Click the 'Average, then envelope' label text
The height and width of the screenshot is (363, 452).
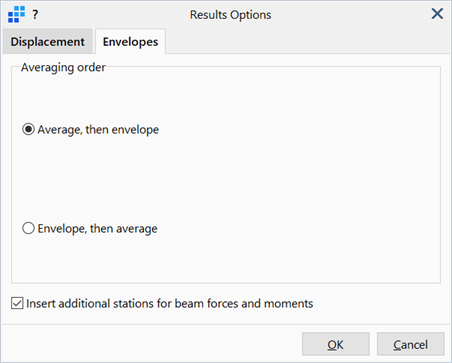click(x=98, y=130)
